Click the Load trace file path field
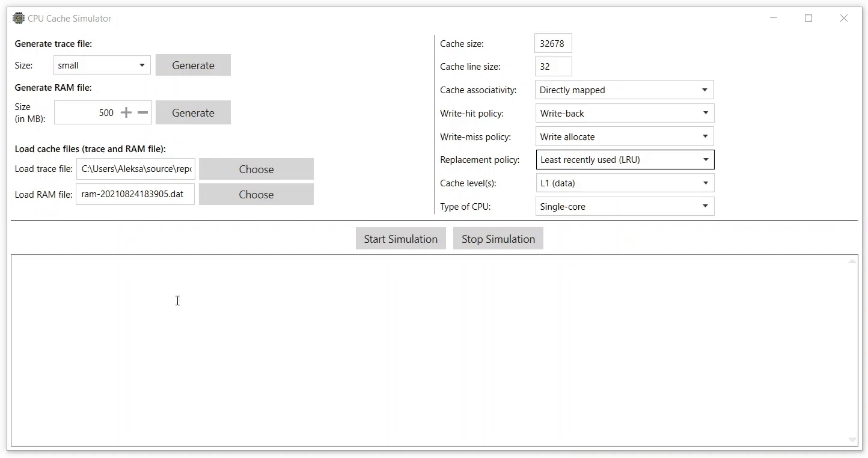This screenshot has width=868, height=458. [x=136, y=169]
